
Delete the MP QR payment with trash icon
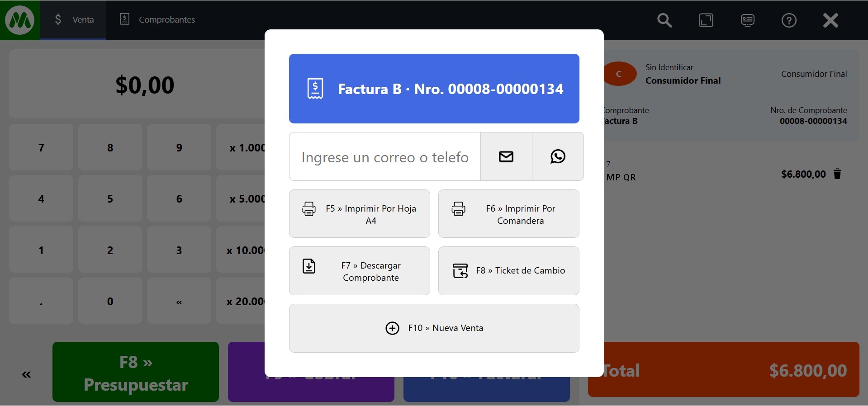point(837,174)
